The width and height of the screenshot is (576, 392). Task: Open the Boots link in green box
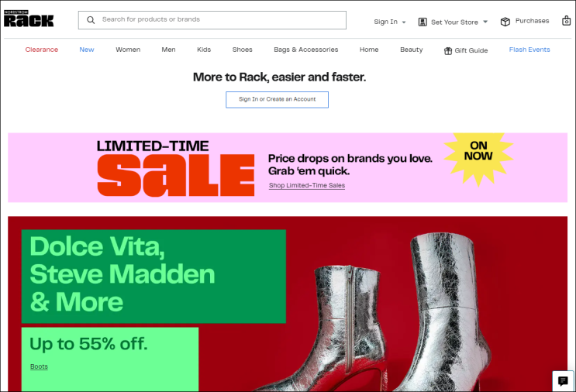tap(39, 366)
